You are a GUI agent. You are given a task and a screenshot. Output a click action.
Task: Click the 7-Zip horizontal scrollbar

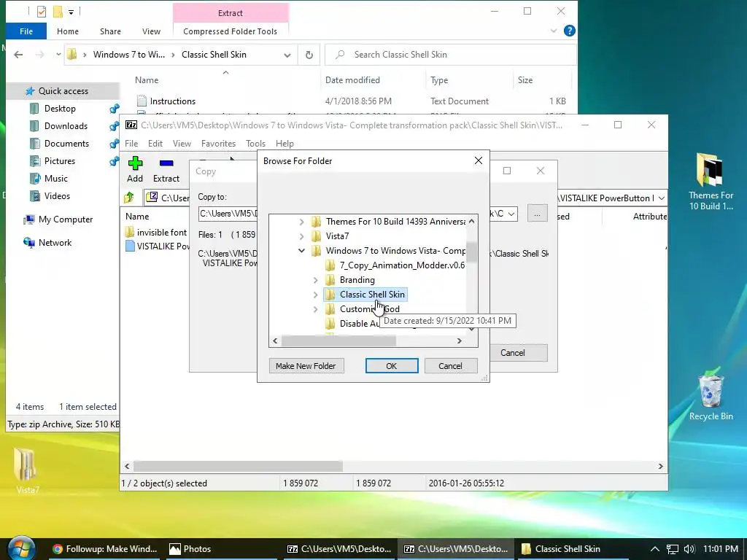(x=238, y=466)
